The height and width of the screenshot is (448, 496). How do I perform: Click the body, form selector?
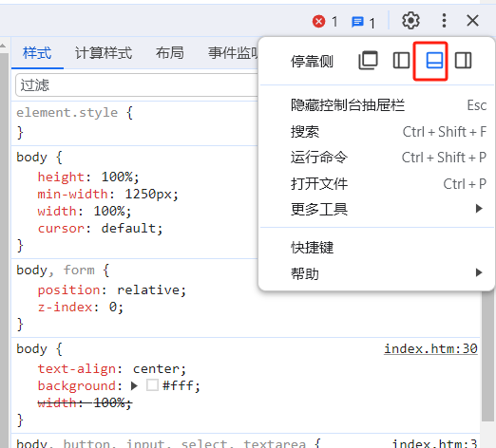click(x=55, y=271)
